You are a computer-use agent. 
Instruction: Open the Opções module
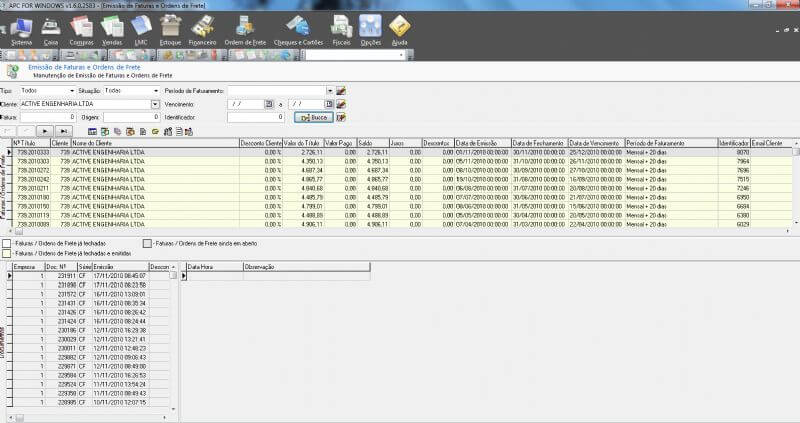[370, 31]
